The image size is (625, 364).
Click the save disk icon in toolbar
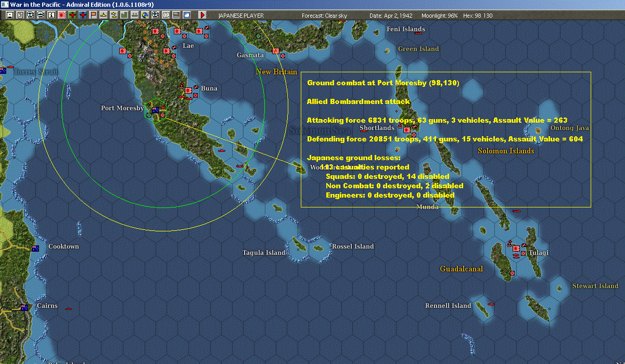[10, 15]
